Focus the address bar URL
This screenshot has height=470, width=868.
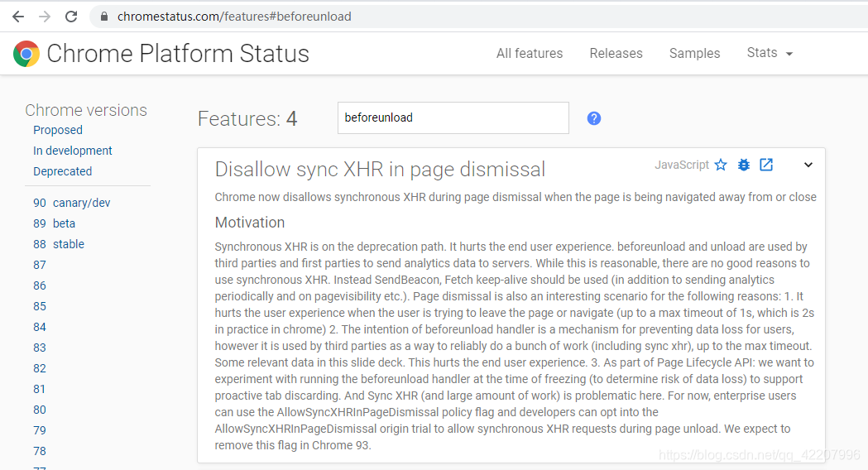coord(234,17)
